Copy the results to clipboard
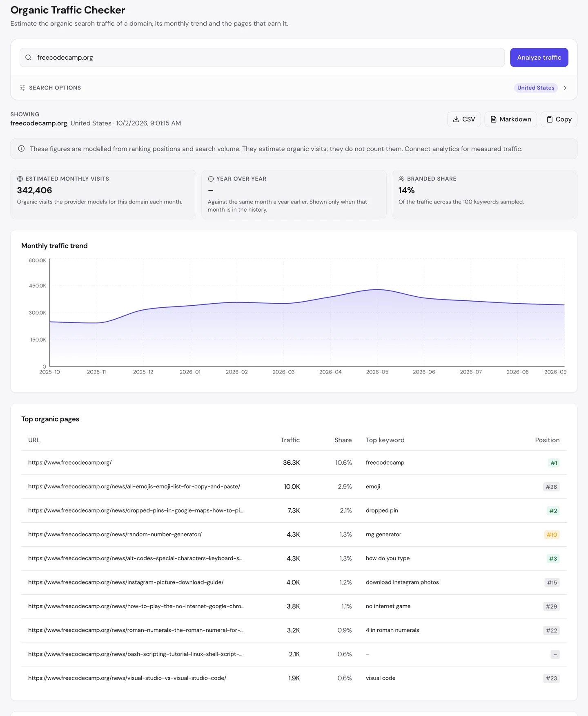The height and width of the screenshot is (716, 588). click(559, 119)
